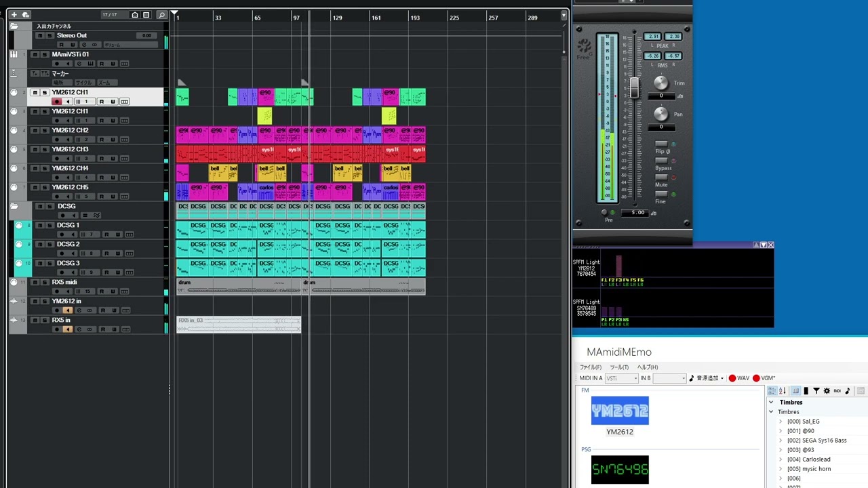Click the DCSG folder track icon
The height and width of the screenshot is (488, 868).
coord(14,206)
